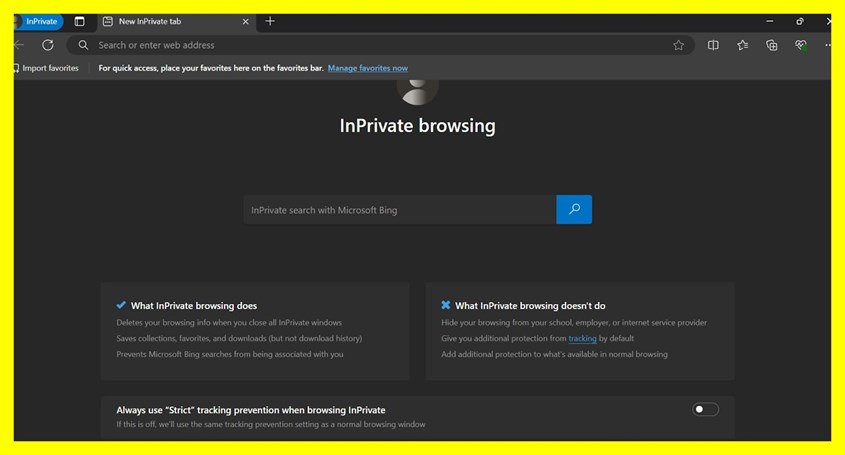Click the magnifier icon in address bar
The height and width of the screenshot is (455, 845).
[x=83, y=45]
